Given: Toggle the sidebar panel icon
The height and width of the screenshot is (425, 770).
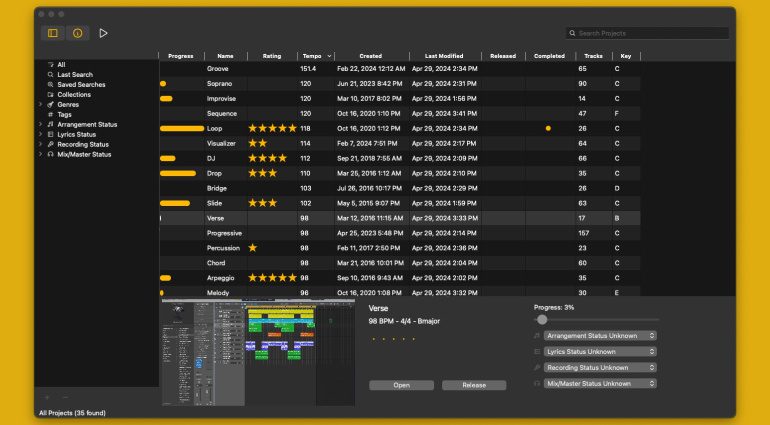Looking at the screenshot, I should (53, 33).
